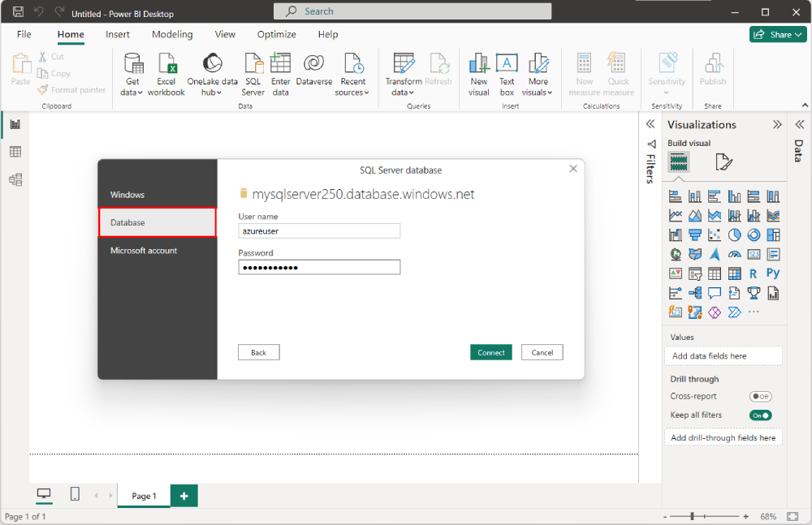Image resolution: width=812 pixels, height=525 pixels.
Task: Expand the Filters pane
Action: click(x=650, y=124)
